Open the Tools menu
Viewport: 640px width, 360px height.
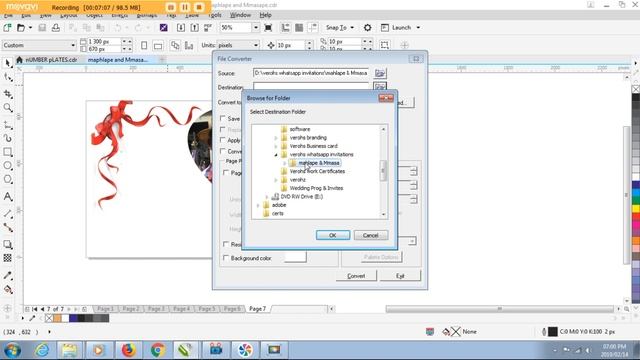click(x=215, y=15)
